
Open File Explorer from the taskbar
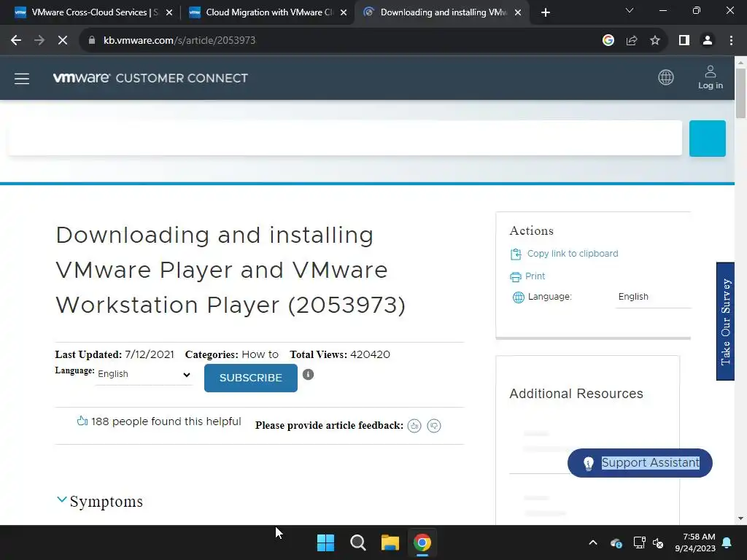[390, 542]
